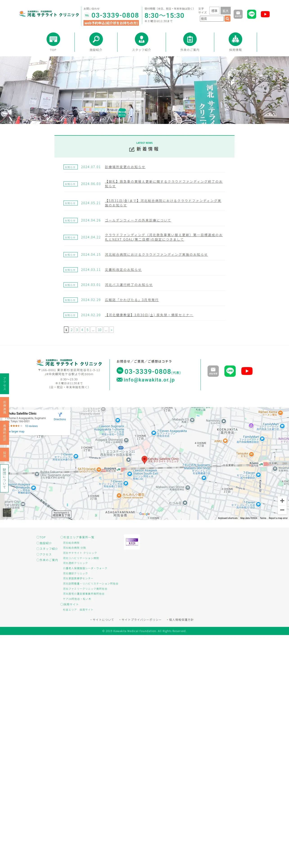Click the header mail magazine icon

[238, 14]
